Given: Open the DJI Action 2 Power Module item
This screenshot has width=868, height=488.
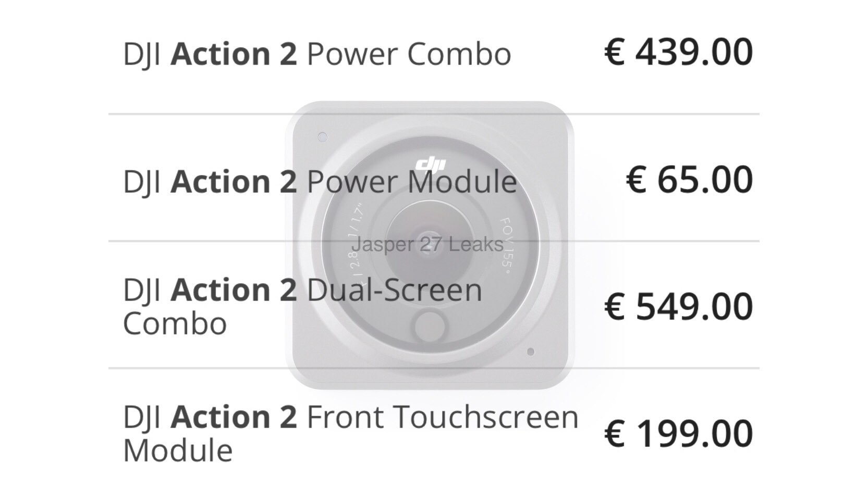Looking at the screenshot, I should [x=320, y=182].
